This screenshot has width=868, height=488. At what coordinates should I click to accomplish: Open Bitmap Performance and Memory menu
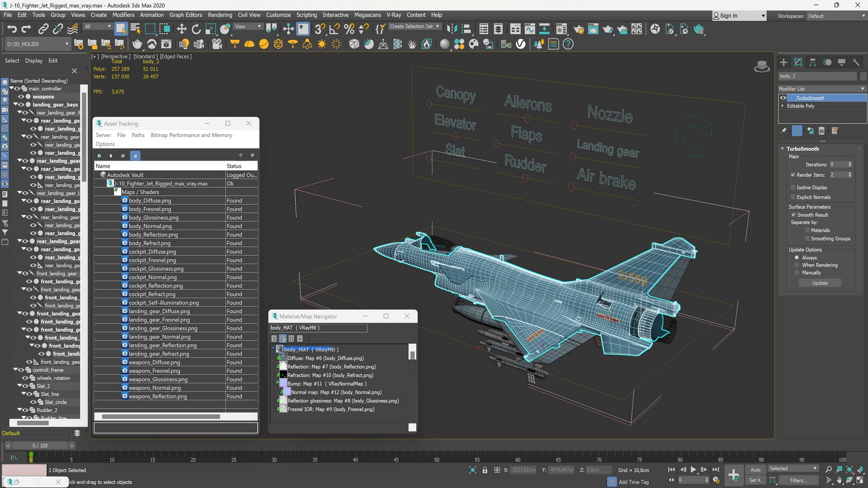click(x=191, y=135)
